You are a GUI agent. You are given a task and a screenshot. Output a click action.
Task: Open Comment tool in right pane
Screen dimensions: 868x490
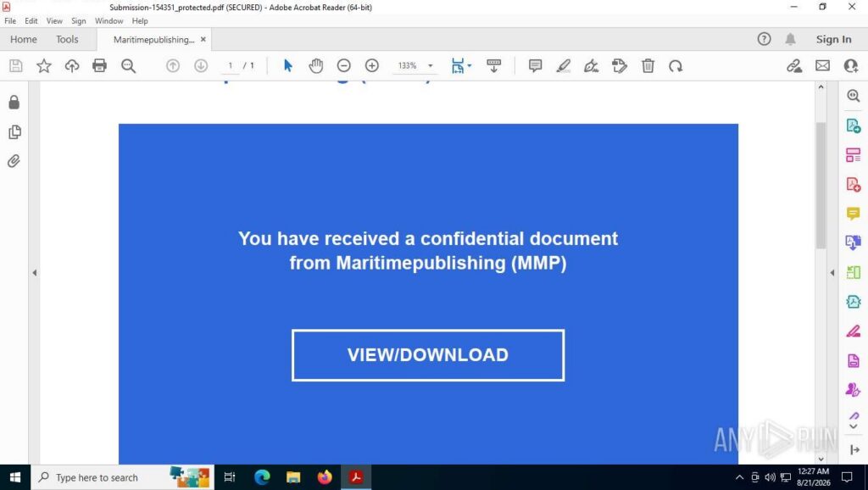(x=853, y=214)
